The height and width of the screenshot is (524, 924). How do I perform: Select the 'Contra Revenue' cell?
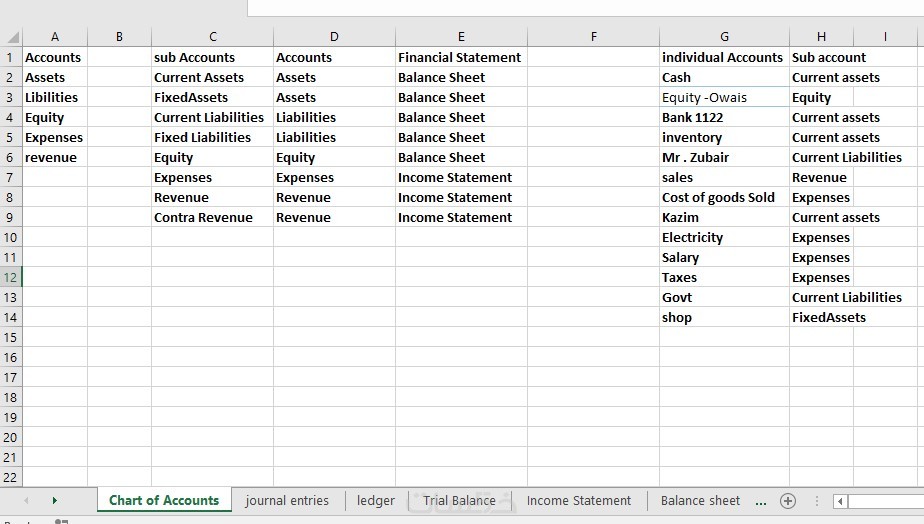pos(212,217)
